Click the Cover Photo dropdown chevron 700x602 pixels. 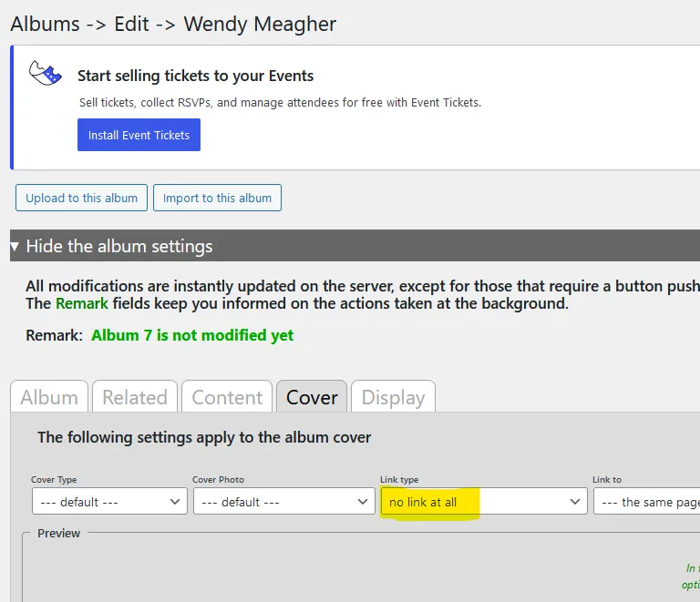(x=363, y=502)
